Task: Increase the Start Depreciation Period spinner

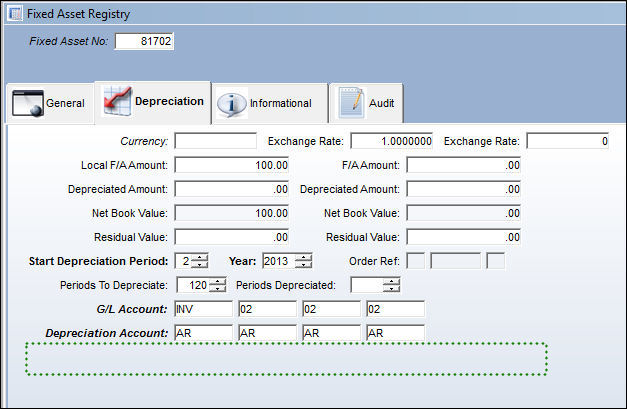Action: tap(199, 257)
